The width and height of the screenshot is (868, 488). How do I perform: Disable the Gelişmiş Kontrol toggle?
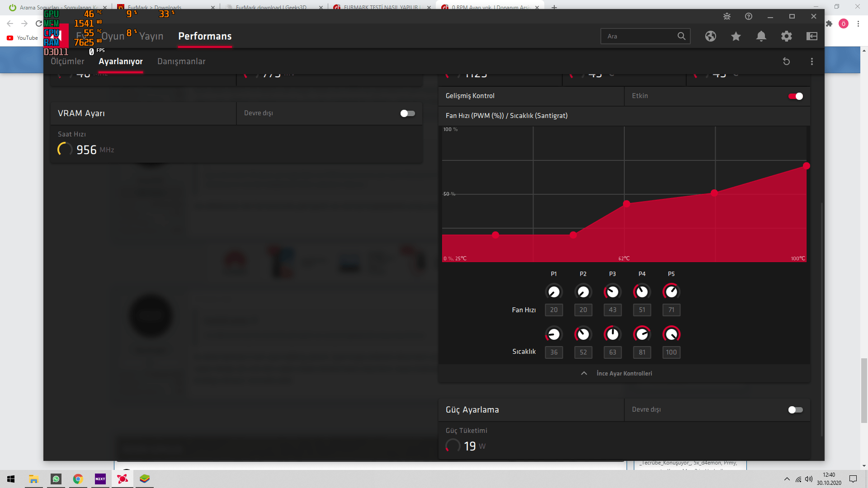795,96
